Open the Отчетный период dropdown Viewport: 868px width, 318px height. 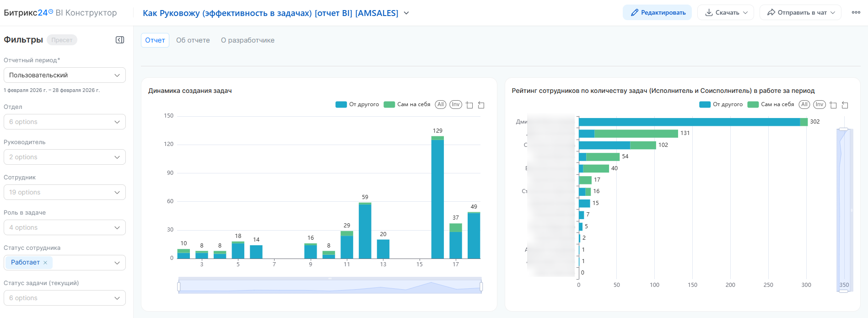coord(65,75)
